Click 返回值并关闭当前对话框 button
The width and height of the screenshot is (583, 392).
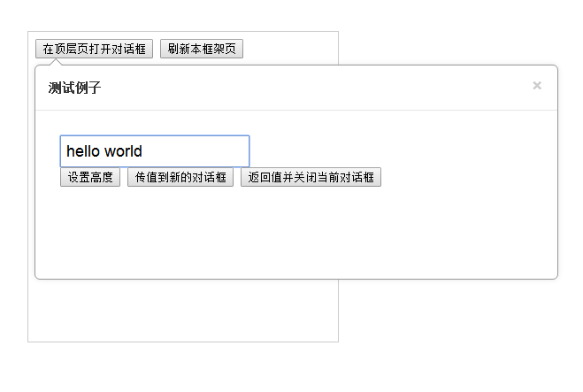[311, 178]
